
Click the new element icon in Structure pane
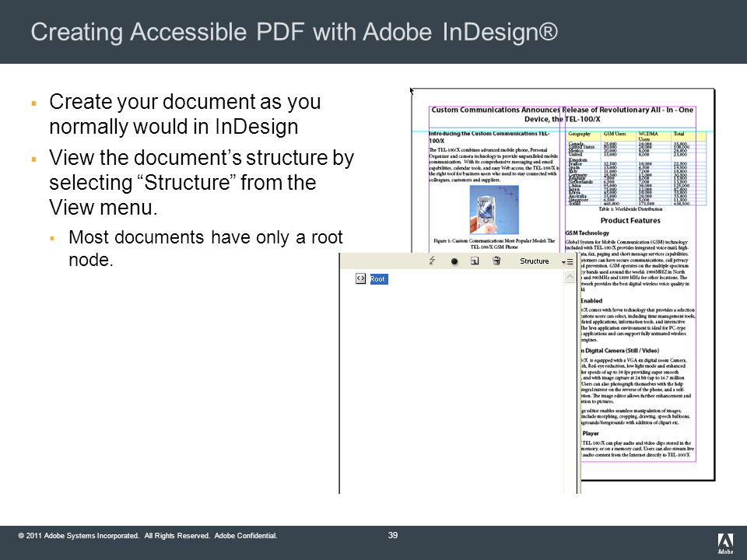click(x=475, y=261)
